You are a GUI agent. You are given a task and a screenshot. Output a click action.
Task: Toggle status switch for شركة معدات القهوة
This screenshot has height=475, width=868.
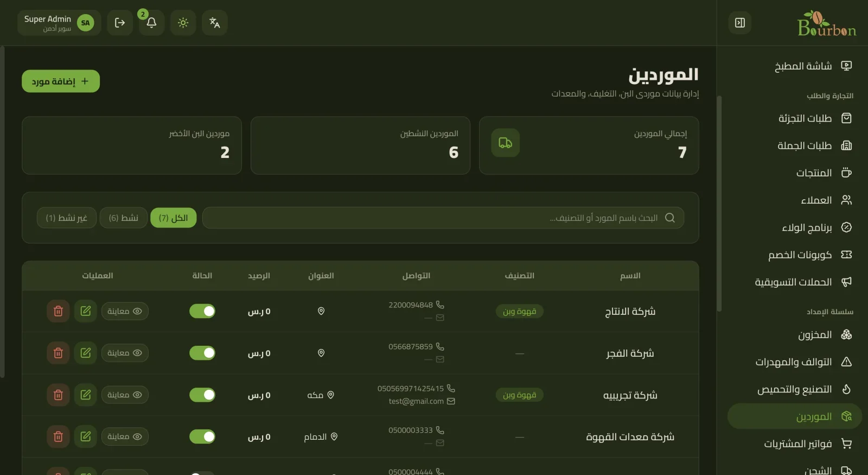pyautogui.click(x=202, y=436)
